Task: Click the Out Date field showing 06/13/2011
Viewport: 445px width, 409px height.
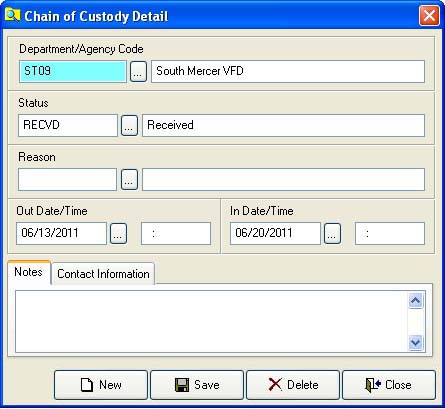Action: (61, 233)
